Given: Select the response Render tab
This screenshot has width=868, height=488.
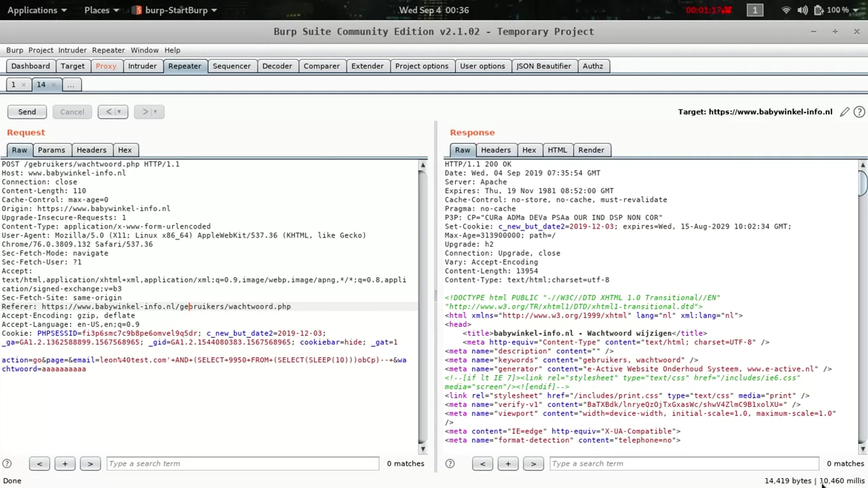Looking at the screenshot, I should (591, 150).
